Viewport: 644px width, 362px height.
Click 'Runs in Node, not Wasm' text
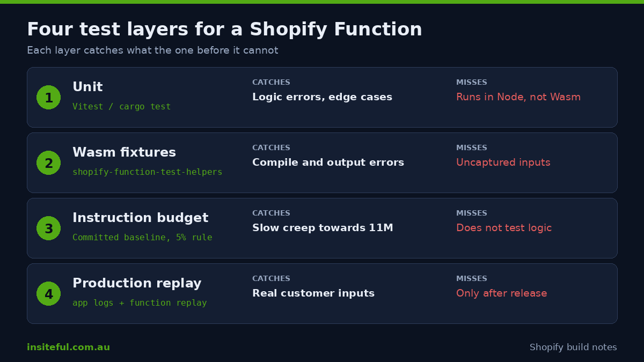518,97
